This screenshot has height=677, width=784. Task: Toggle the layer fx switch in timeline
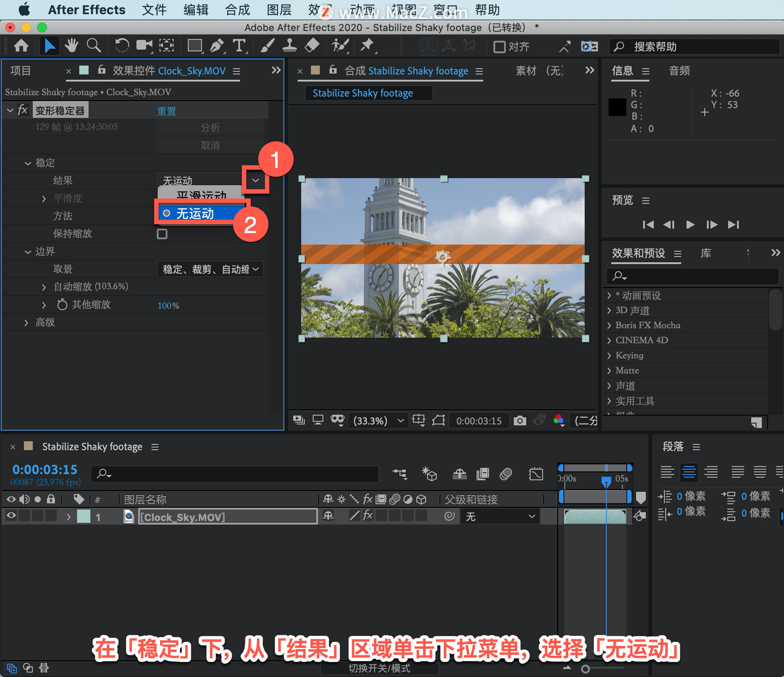click(x=368, y=515)
